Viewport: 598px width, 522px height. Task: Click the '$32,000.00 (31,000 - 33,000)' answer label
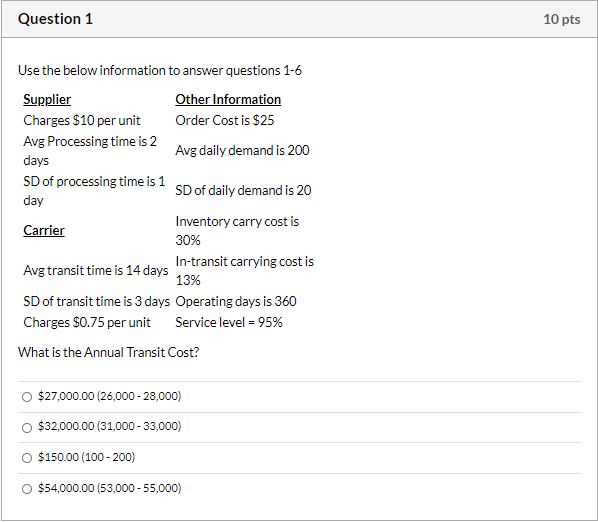(109, 426)
